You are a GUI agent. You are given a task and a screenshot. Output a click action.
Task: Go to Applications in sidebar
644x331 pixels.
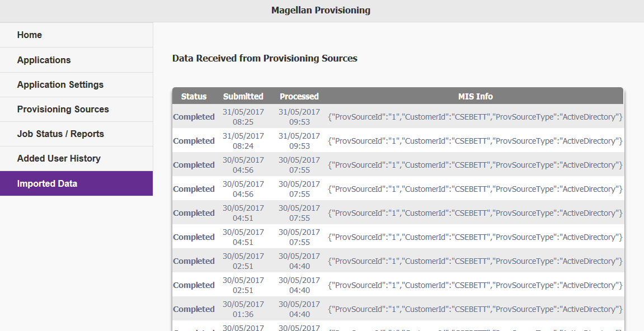tap(77, 60)
